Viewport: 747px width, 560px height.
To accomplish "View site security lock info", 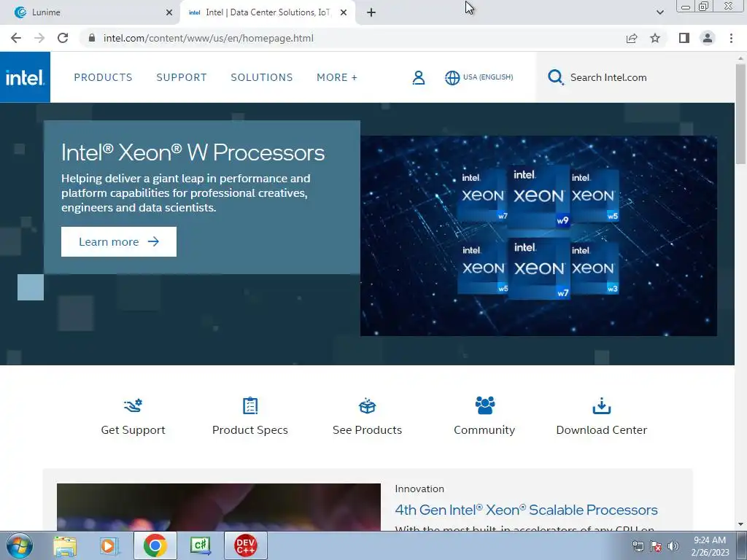I will click(x=92, y=38).
